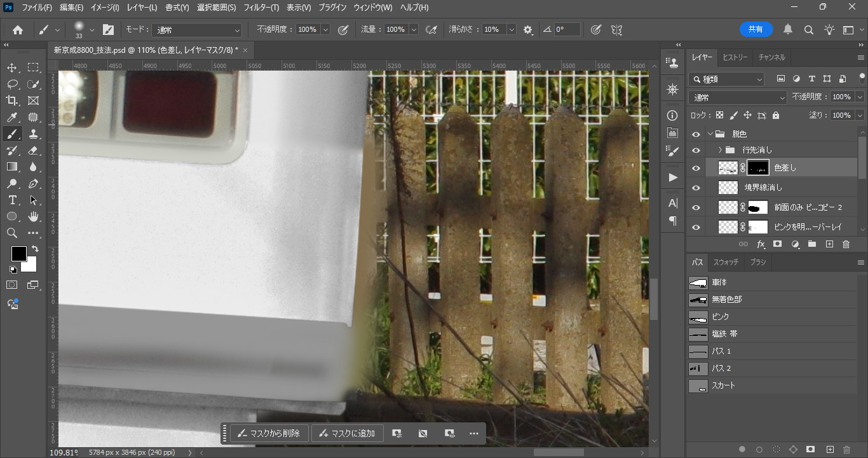Switch to the チャンネル tab

(771, 57)
